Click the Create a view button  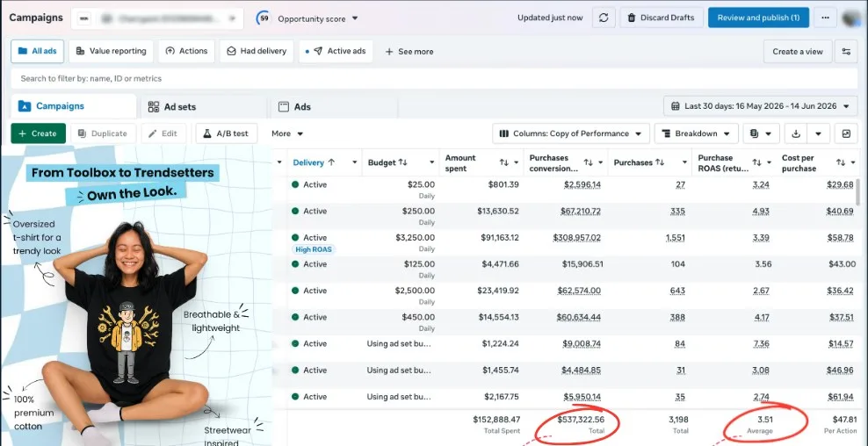click(797, 52)
